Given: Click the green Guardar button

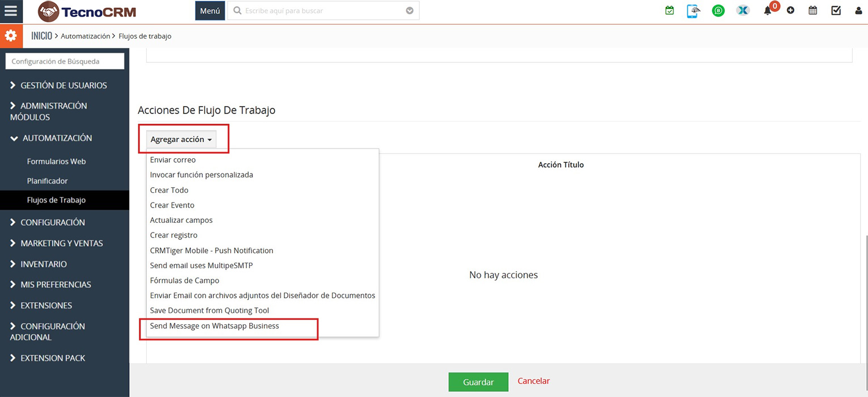Looking at the screenshot, I should pos(478,382).
